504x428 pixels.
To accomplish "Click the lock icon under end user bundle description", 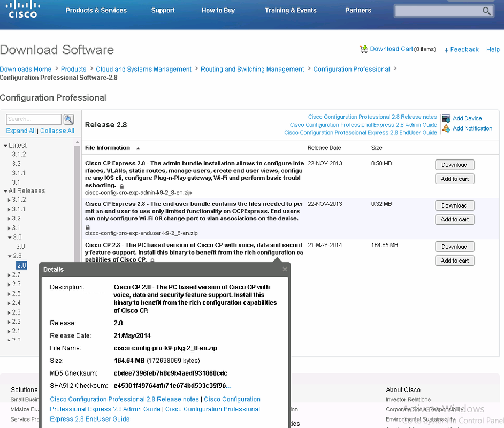I will pos(88,227).
